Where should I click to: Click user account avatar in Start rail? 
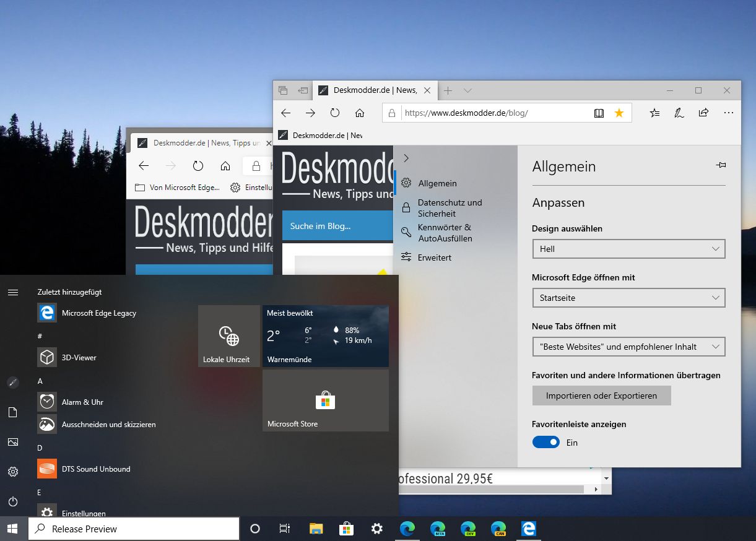pos(13,383)
